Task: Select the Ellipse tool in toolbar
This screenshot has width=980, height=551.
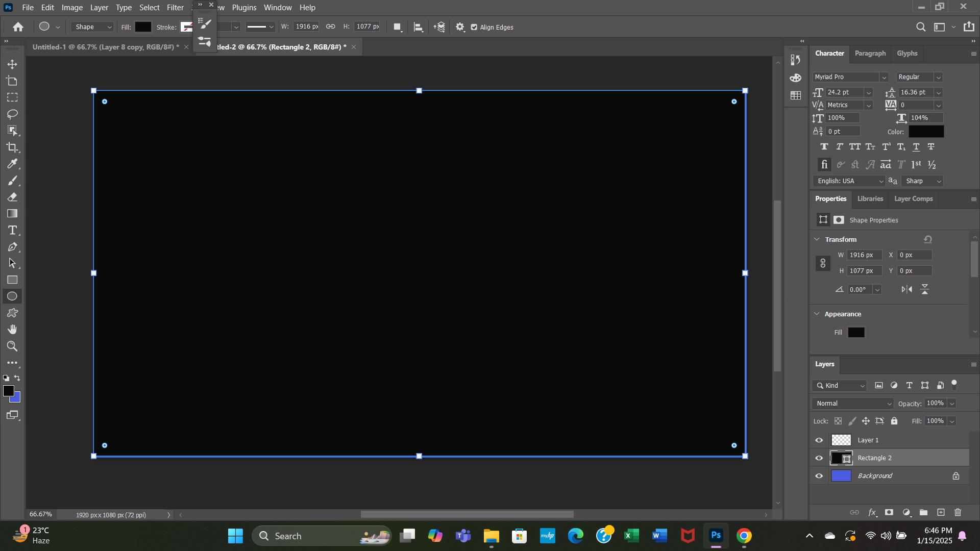Action: 12,296
